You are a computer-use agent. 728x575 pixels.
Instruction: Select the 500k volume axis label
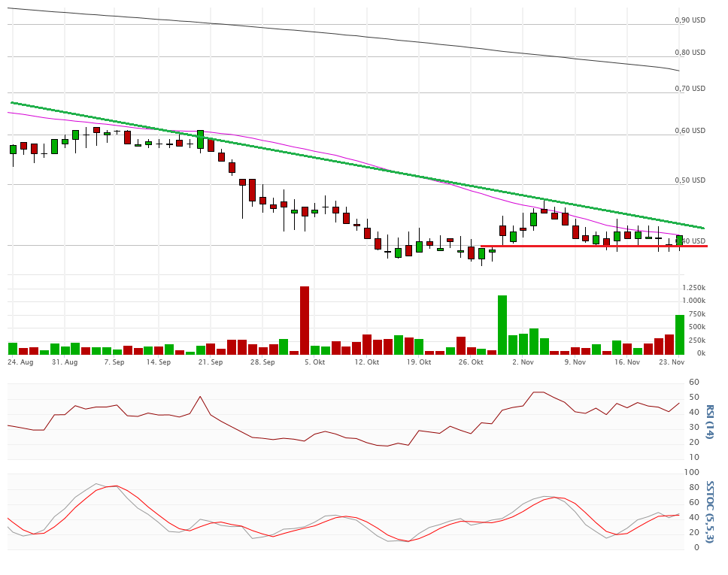click(696, 327)
